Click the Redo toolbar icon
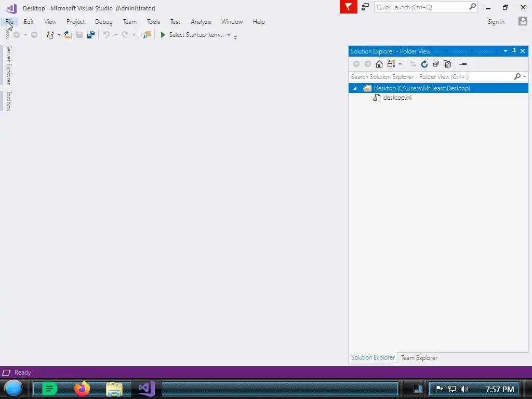Image resolution: width=532 pixels, height=399 pixels. click(x=125, y=35)
